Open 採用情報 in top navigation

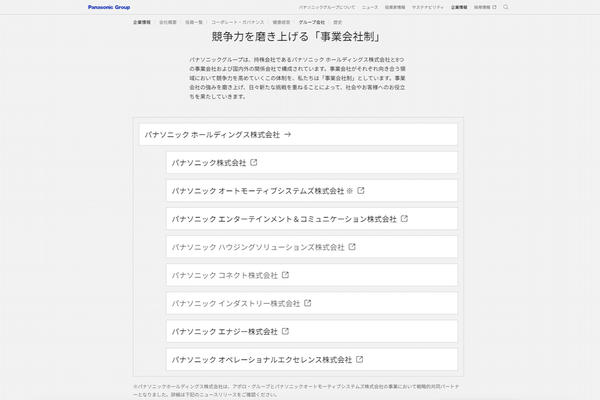click(482, 7)
